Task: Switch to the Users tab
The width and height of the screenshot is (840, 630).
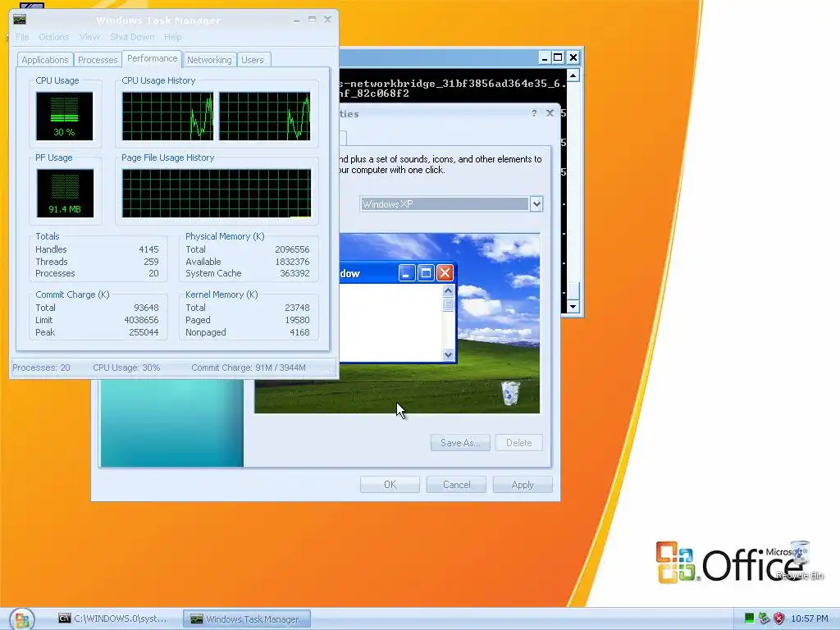Action: tap(253, 60)
